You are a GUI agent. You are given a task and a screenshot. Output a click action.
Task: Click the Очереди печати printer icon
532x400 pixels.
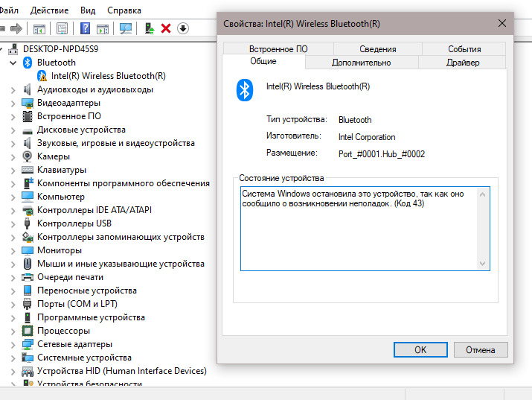tap(28, 277)
